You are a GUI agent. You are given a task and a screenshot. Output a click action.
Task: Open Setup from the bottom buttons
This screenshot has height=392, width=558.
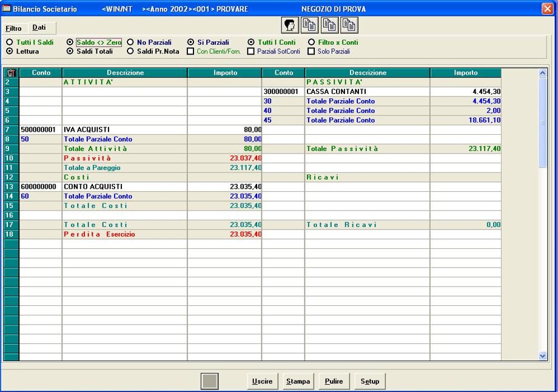point(370,381)
